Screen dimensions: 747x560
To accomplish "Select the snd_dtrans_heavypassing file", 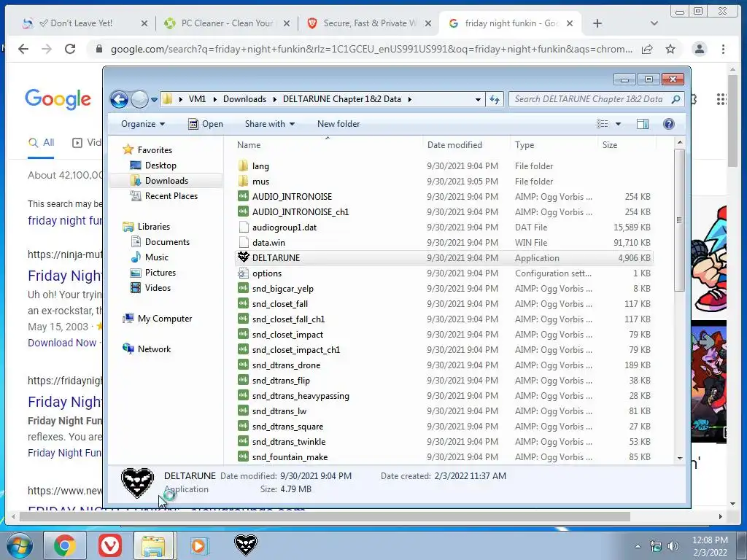I will pos(300,396).
